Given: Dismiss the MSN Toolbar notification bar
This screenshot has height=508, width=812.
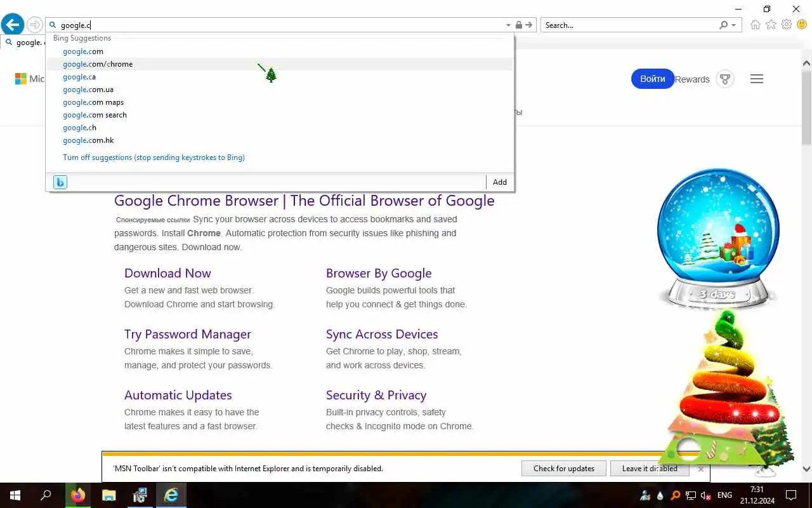Looking at the screenshot, I should click(700, 469).
